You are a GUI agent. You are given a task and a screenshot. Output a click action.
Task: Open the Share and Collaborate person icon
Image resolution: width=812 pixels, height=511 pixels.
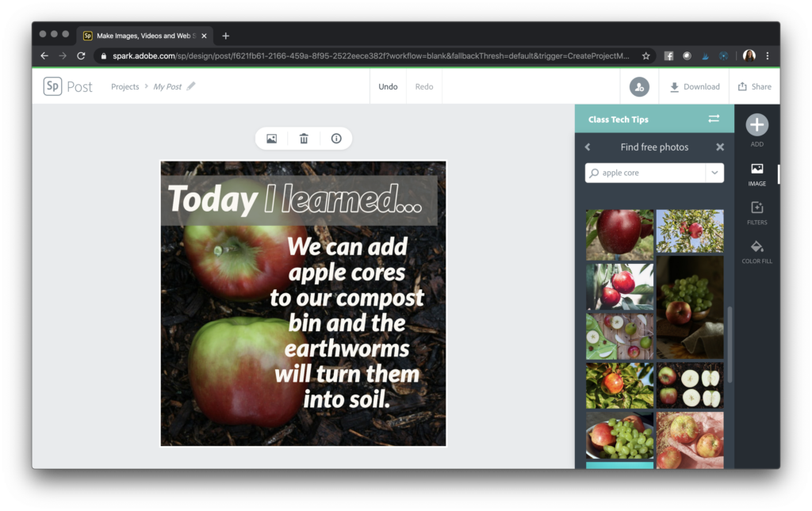(640, 86)
